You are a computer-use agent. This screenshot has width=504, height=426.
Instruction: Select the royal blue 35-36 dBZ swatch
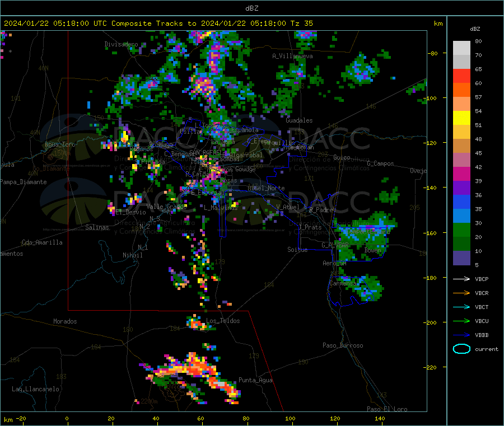(461, 202)
